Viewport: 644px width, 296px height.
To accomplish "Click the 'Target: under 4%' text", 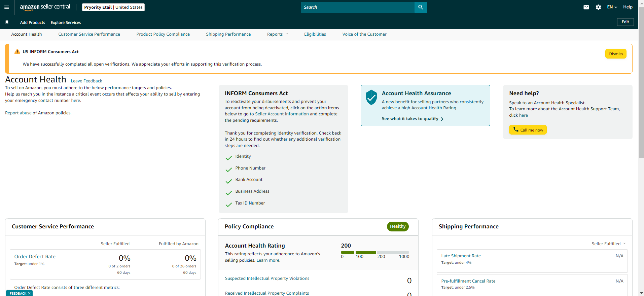I will click(456, 263).
